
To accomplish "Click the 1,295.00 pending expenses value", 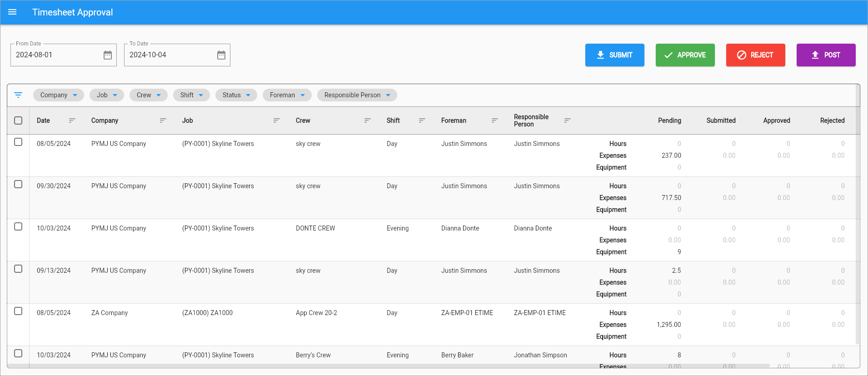I will click(668, 325).
